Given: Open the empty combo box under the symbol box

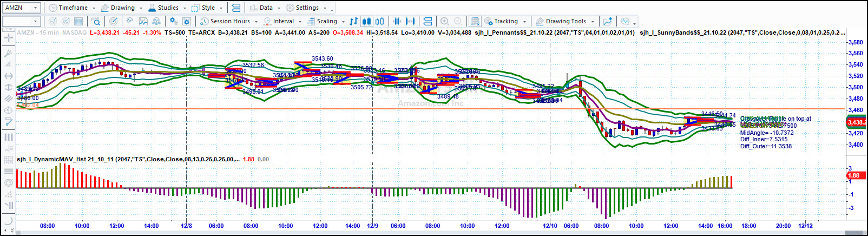Looking at the screenshot, I should (x=22, y=21).
